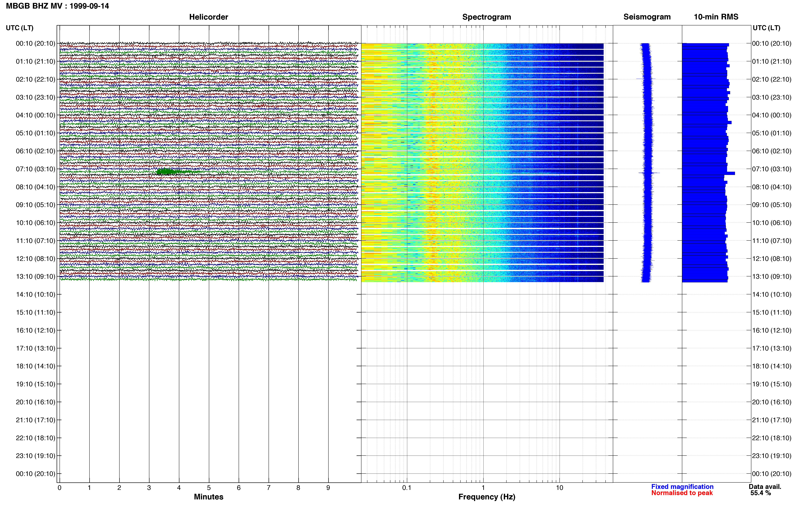This screenshot has height=508, width=812.
Task: Click the minute '5' tick label
Action: 209,487
